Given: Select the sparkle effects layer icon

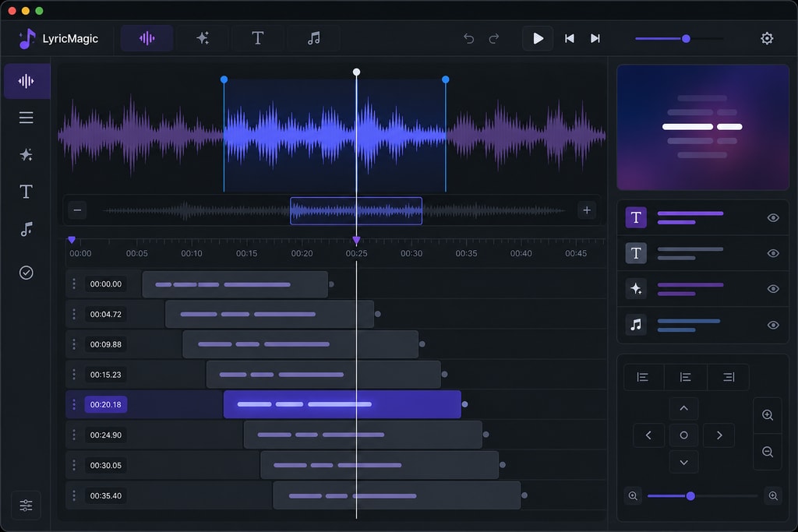Looking at the screenshot, I should 636,289.
